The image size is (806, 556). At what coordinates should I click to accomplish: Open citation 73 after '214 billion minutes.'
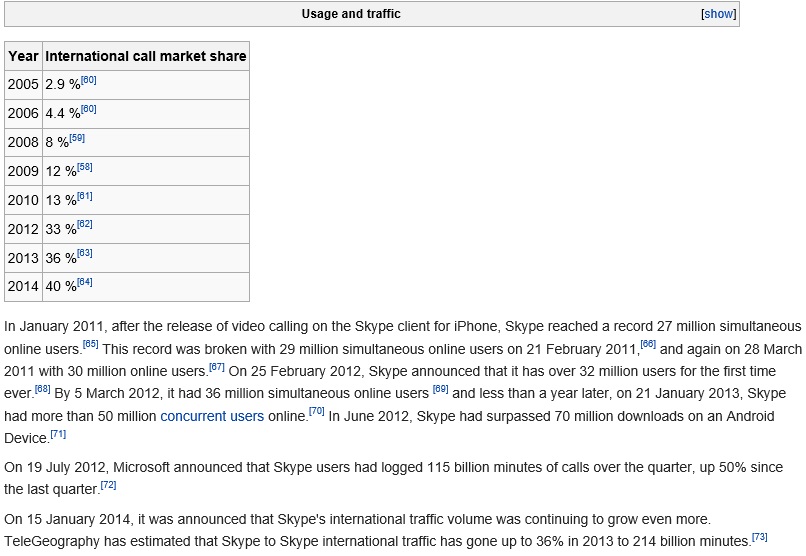click(x=760, y=536)
